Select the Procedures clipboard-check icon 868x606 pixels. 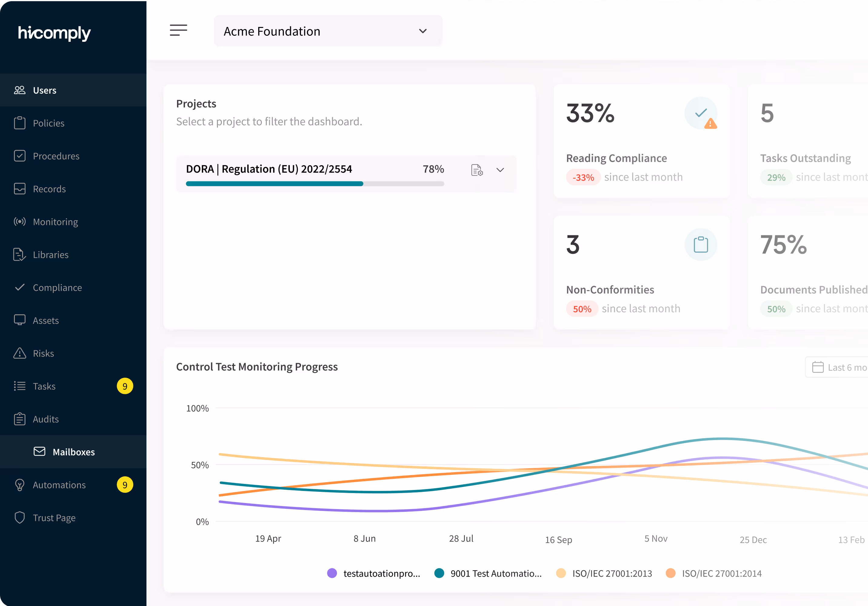20,156
